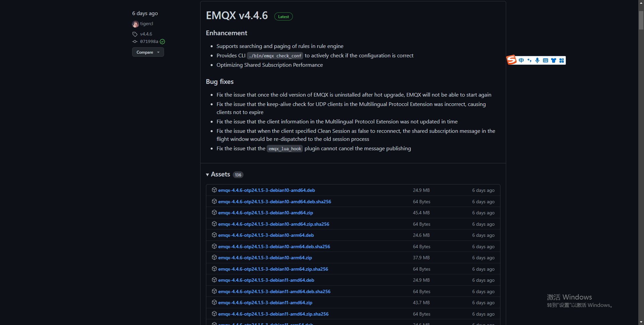Open tigercl's profile link

(147, 24)
